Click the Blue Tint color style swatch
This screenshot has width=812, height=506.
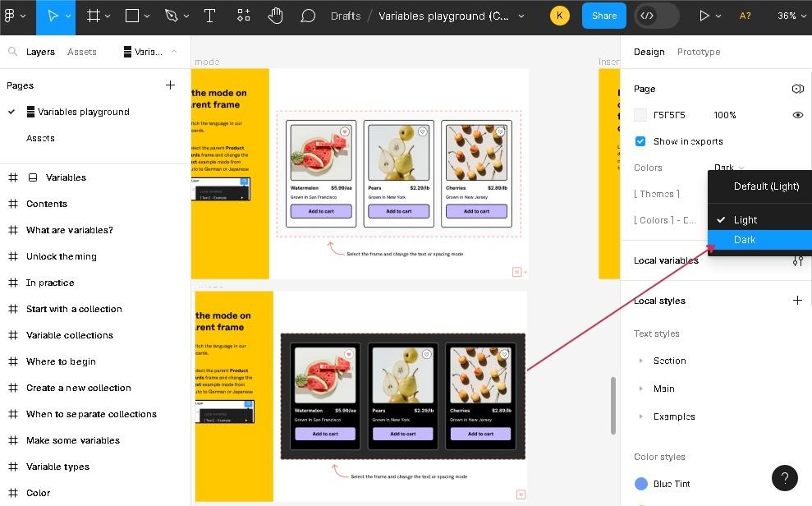(641, 484)
